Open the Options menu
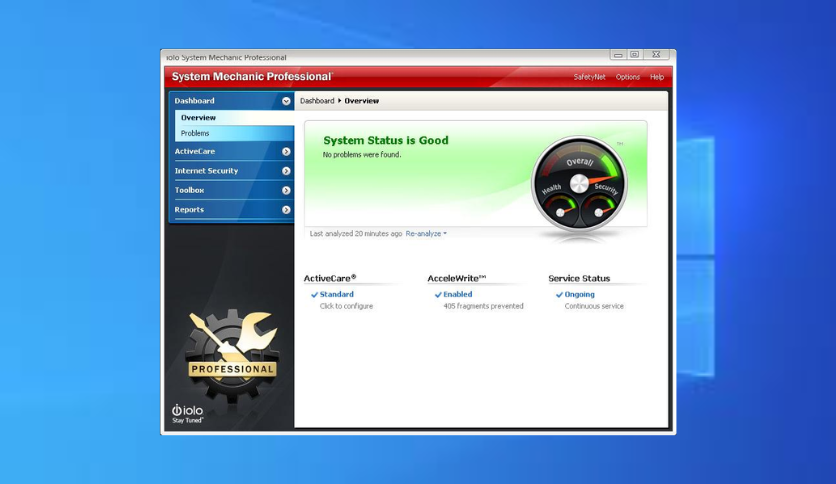Screen dimensions: 836x484 point(628,77)
